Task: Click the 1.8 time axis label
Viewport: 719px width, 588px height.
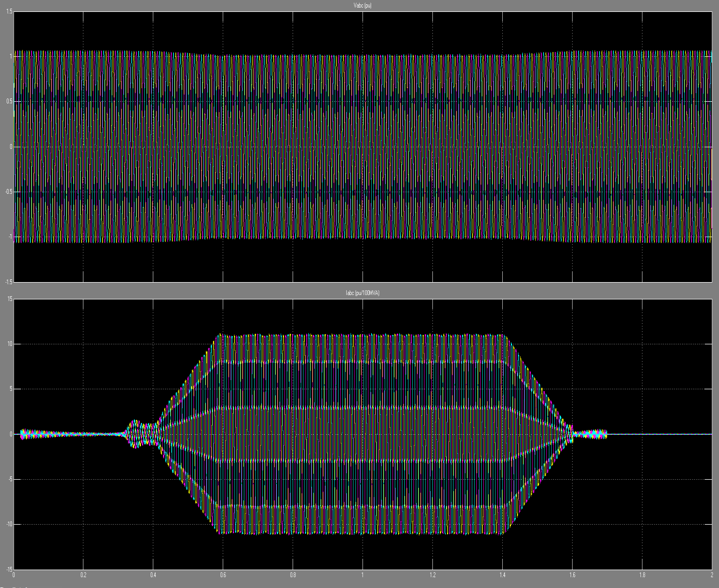Action: 642,575
